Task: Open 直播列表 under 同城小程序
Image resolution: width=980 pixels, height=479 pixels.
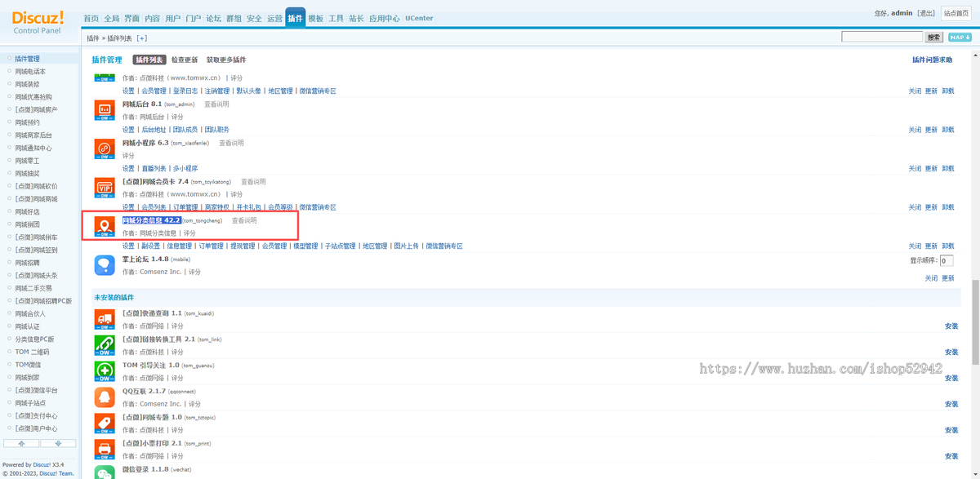Action: 154,168
